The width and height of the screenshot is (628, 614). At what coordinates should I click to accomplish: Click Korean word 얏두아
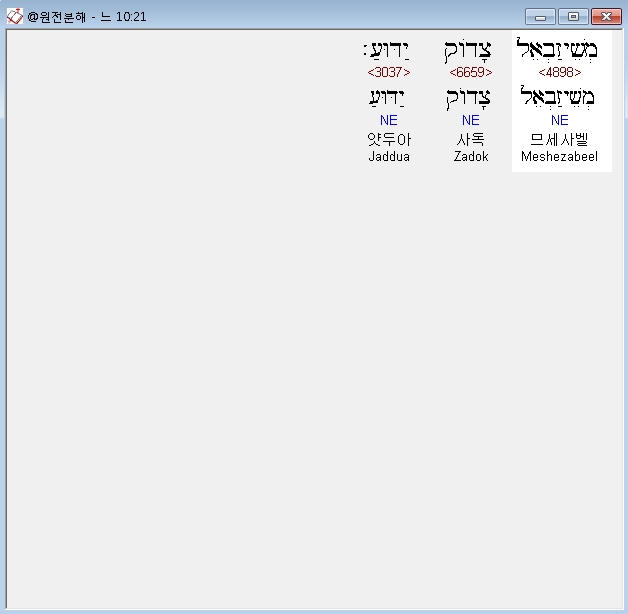coord(389,139)
